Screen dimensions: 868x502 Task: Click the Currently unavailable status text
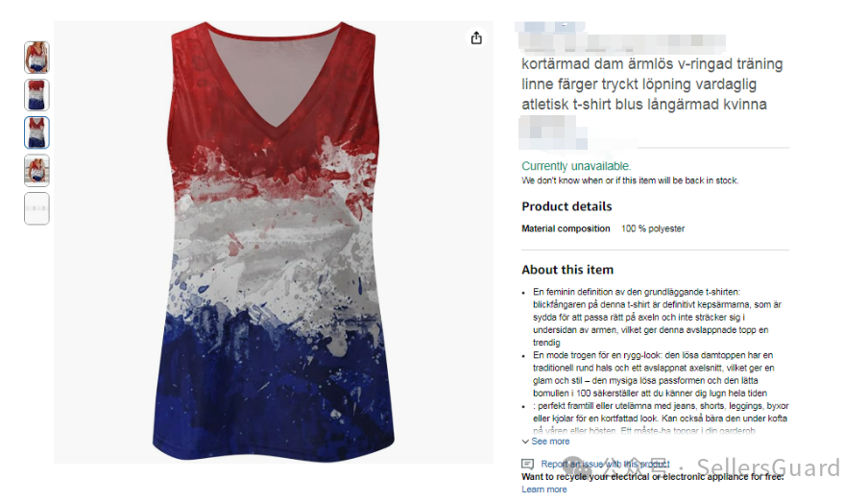[x=576, y=166]
